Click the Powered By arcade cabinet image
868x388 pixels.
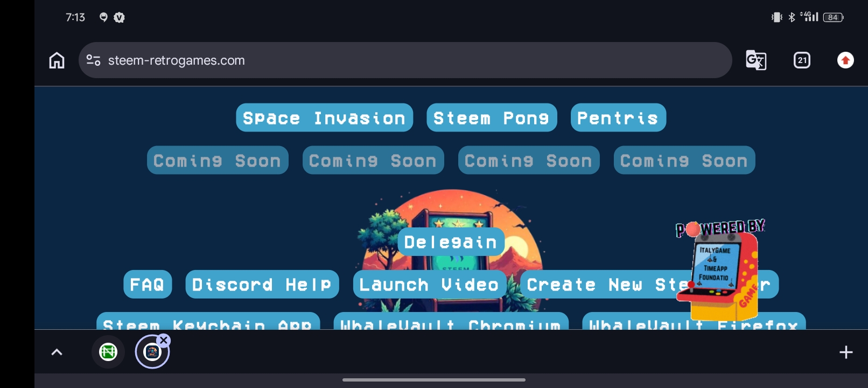click(x=720, y=269)
